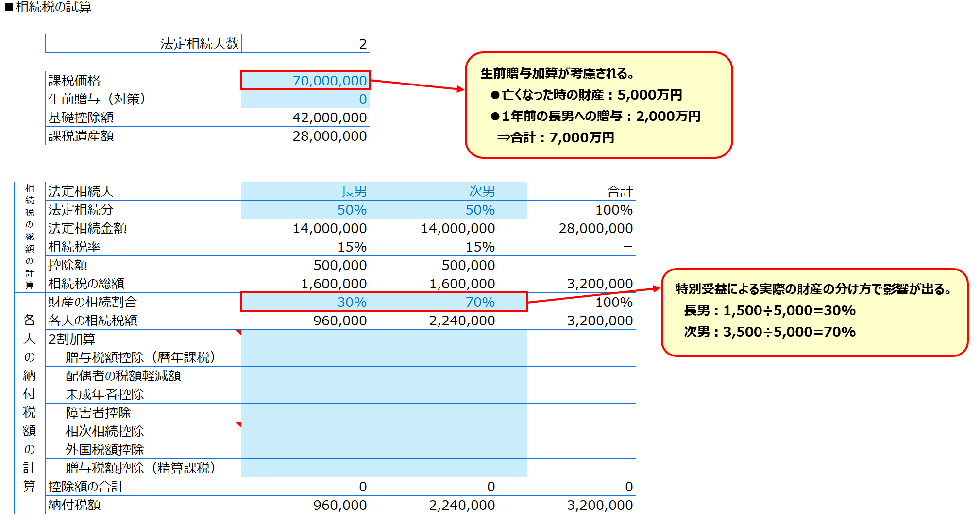980x524 pixels.
Task: Click the red comment marker on 相次相続控除 row
Action: pyautogui.click(x=238, y=425)
